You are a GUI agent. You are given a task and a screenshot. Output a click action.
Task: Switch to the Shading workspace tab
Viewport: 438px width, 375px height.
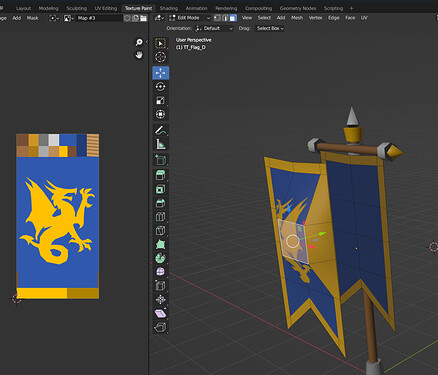(169, 8)
